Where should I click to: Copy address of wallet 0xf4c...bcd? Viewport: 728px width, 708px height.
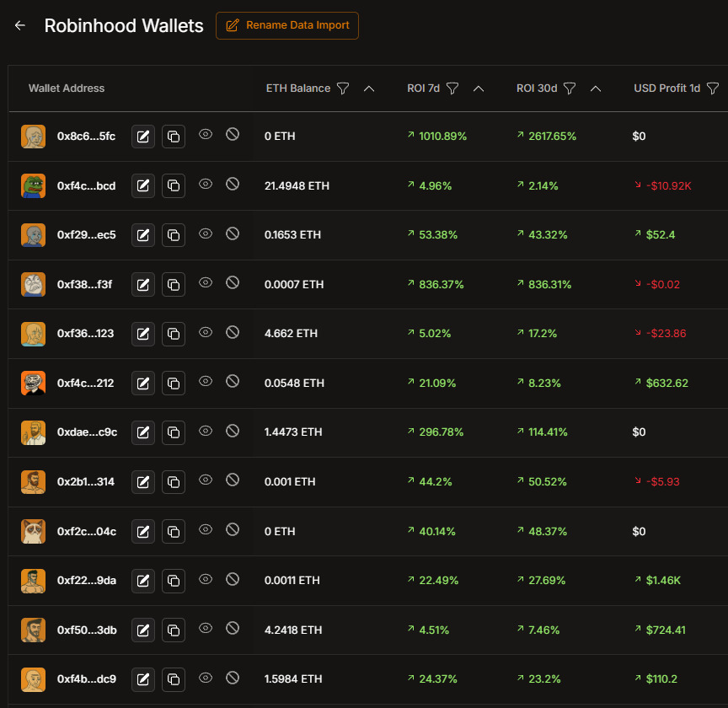174,185
